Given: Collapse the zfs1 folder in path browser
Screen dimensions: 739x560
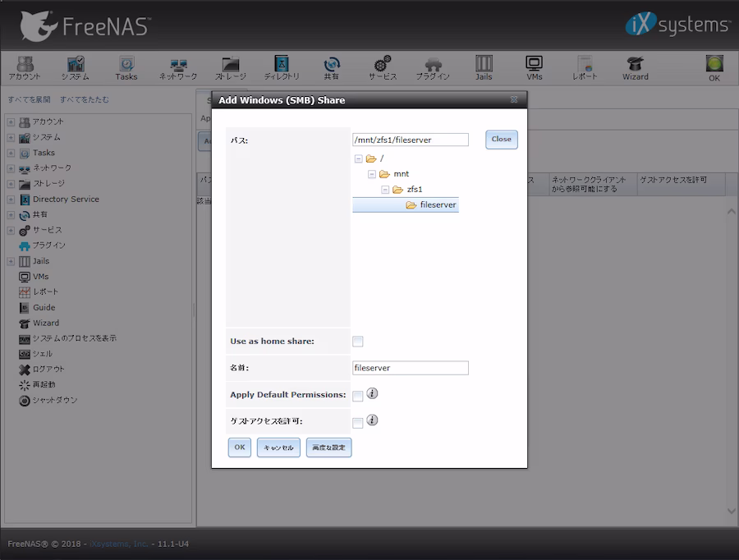Looking at the screenshot, I should click(x=385, y=190).
